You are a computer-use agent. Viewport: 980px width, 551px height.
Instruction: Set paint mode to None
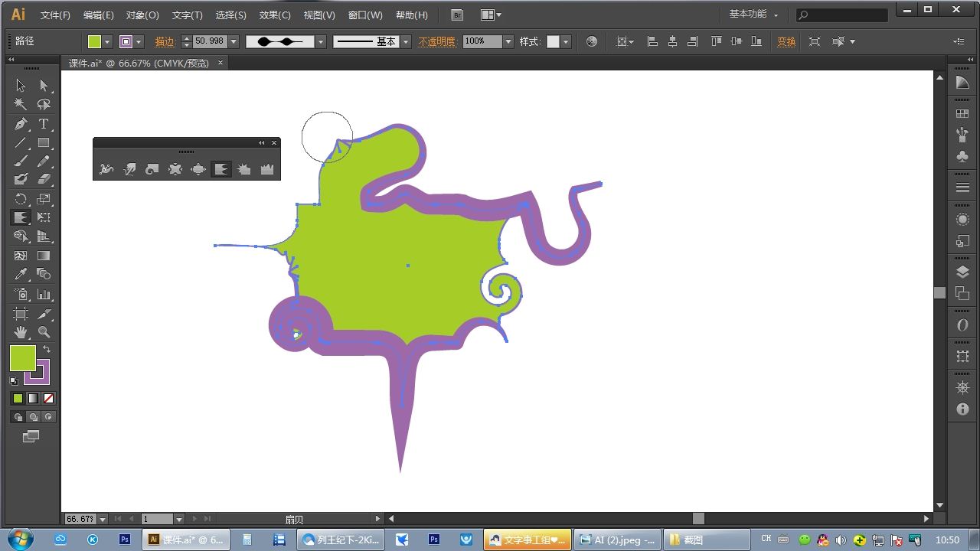click(x=49, y=398)
